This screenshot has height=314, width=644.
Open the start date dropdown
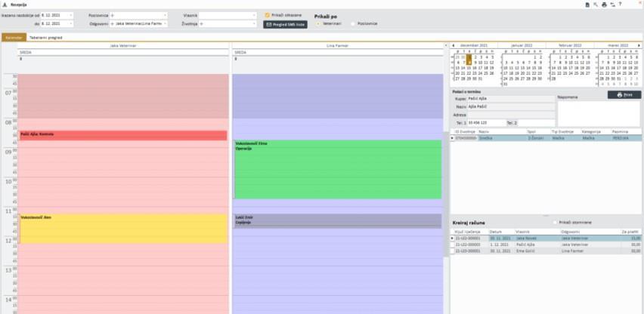(70, 15)
